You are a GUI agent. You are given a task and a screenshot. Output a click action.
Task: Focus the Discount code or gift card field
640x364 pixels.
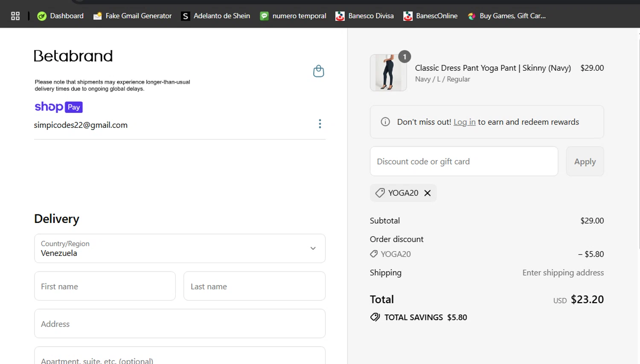[464, 161]
